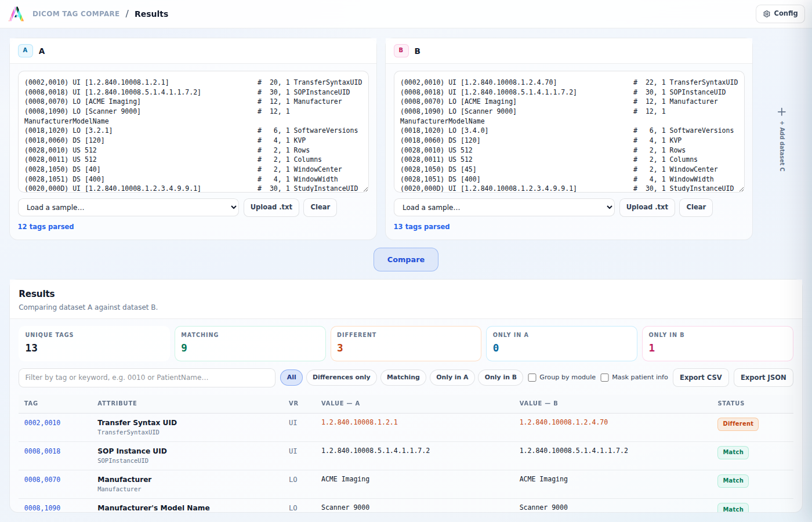Click the app logo icon

(x=16, y=14)
